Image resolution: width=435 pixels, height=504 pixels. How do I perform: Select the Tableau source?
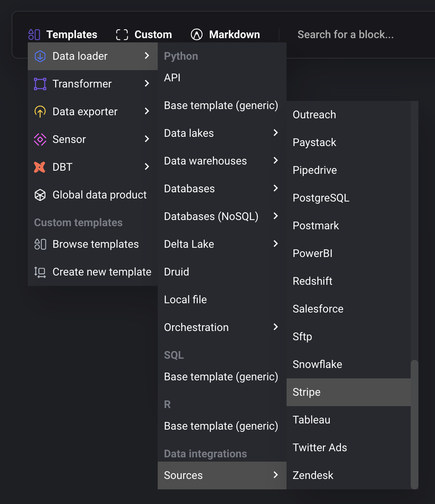(x=349, y=420)
